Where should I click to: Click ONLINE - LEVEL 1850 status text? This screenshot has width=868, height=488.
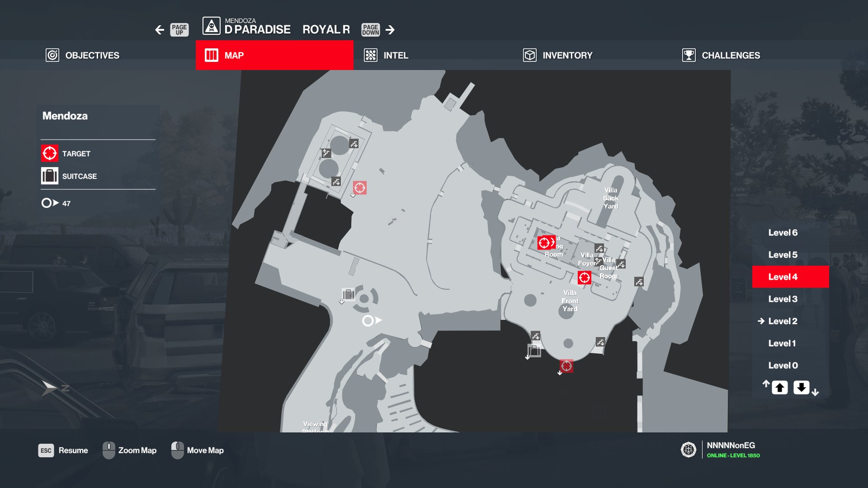tap(733, 455)
